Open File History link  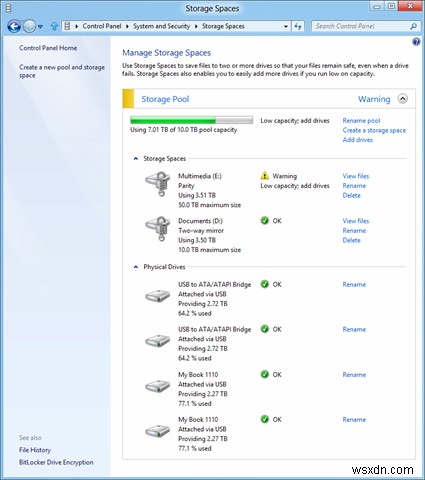[35, 450]
